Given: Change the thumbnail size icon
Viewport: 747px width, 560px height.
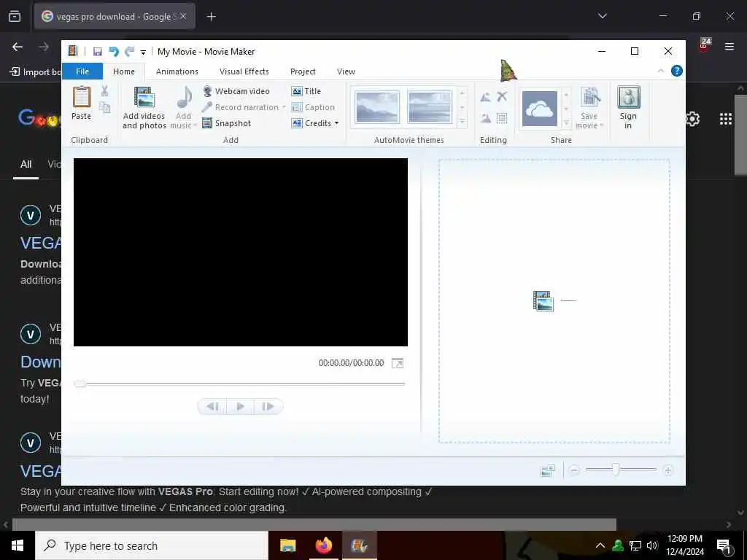Looking at the screenshot, I should point(548,470).
